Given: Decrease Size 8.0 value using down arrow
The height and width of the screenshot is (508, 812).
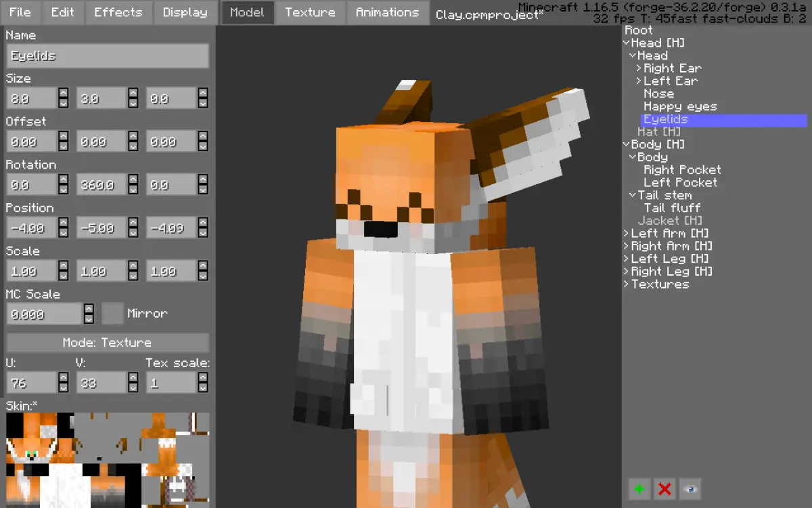Looking at the screenshot, I should (x=63, y=104).
